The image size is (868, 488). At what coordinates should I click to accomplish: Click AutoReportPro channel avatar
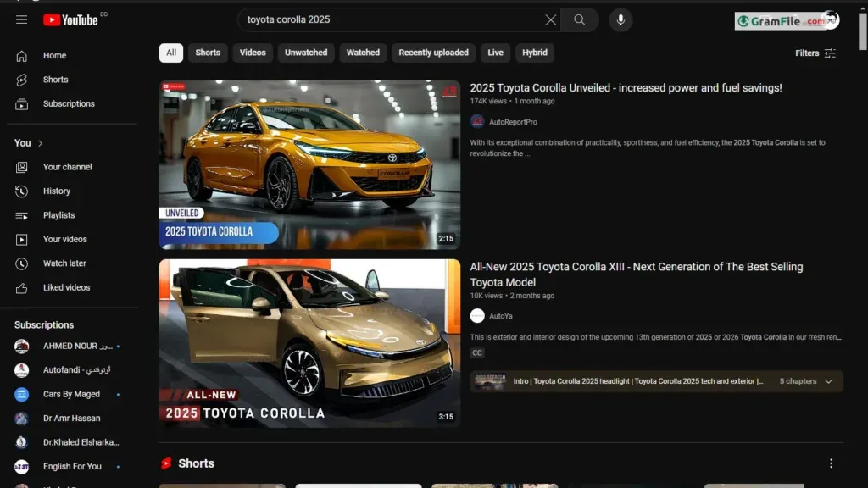477,122
